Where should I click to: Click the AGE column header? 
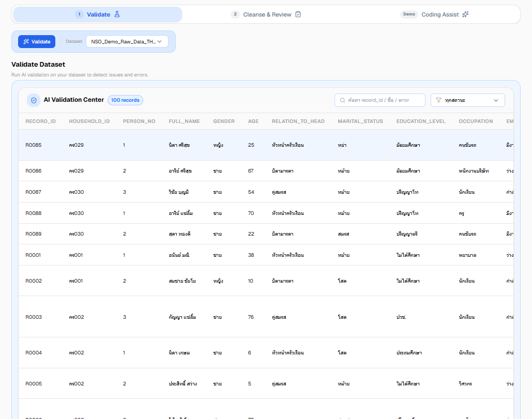coord(253,121)
